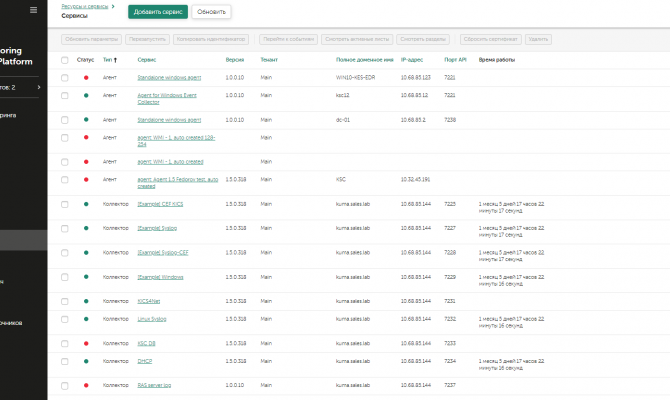670x400 pixels.
Task: Click the Сбросить сертификат button
Action: pos(491,39)
